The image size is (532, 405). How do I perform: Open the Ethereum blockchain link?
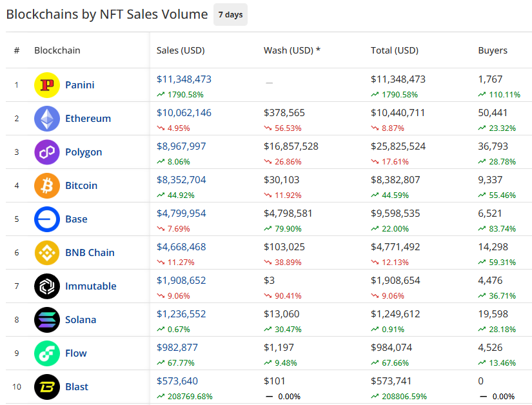click(x=88, y=119)
